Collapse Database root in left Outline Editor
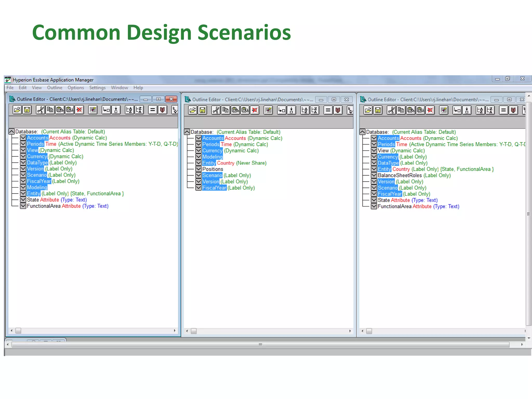 11,131
